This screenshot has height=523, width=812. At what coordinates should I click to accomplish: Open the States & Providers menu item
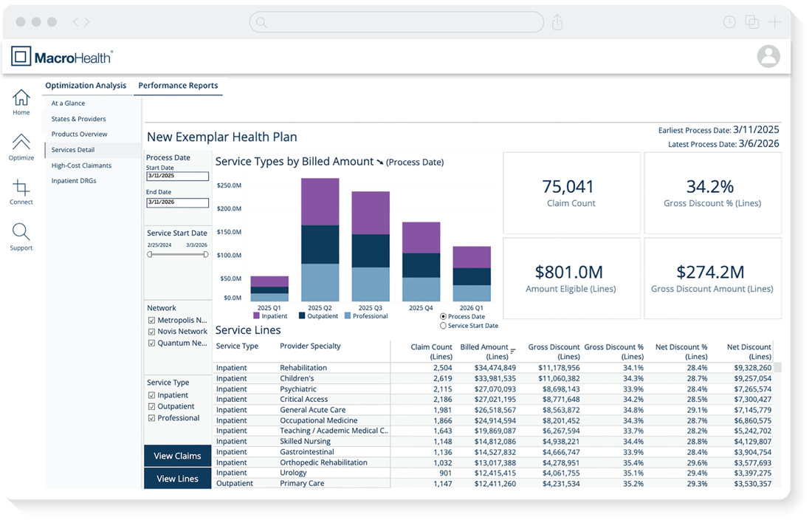tap(78, 119)
